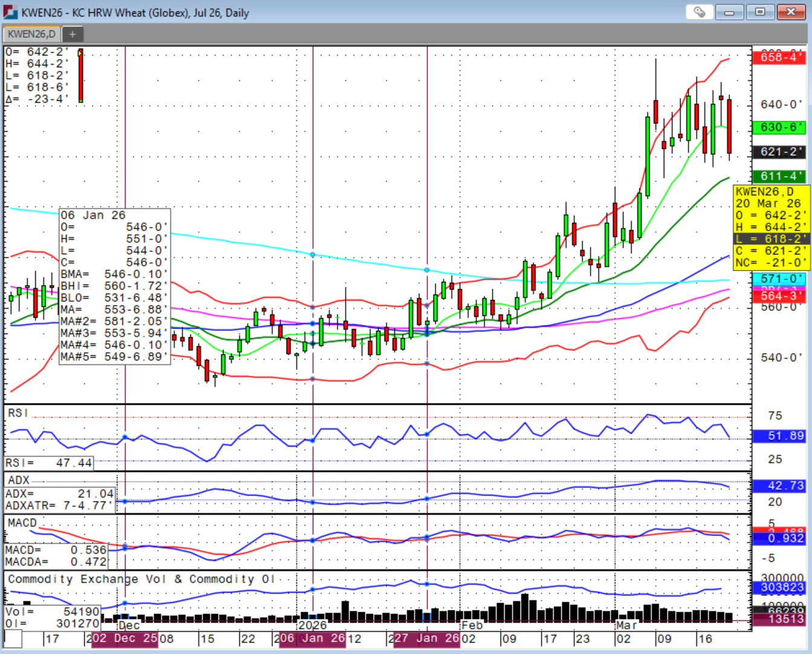Click the cyan 571-0' price label
Viewport: 812px width, 654px height.
coord(778,279)
